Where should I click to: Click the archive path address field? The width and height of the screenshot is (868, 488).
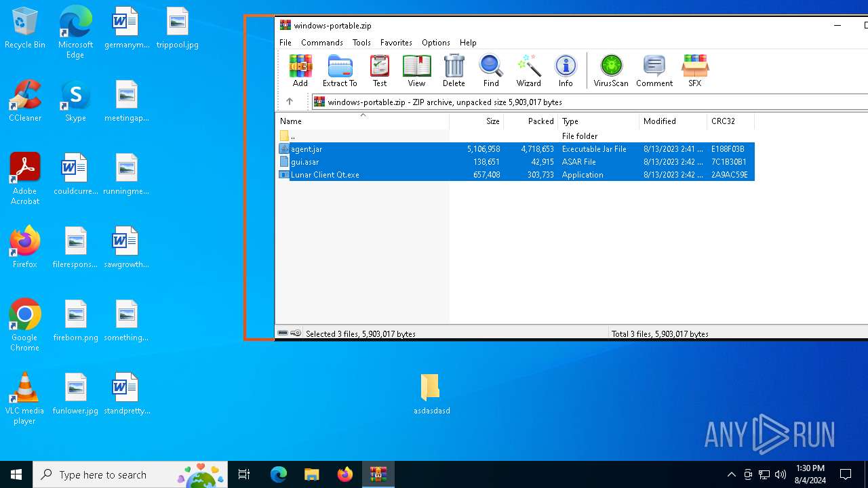click(590, 102)
